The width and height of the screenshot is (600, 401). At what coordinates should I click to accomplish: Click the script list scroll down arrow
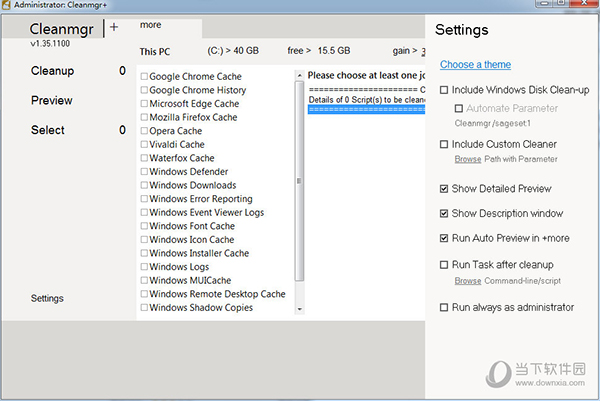click(x=300, y=309)
